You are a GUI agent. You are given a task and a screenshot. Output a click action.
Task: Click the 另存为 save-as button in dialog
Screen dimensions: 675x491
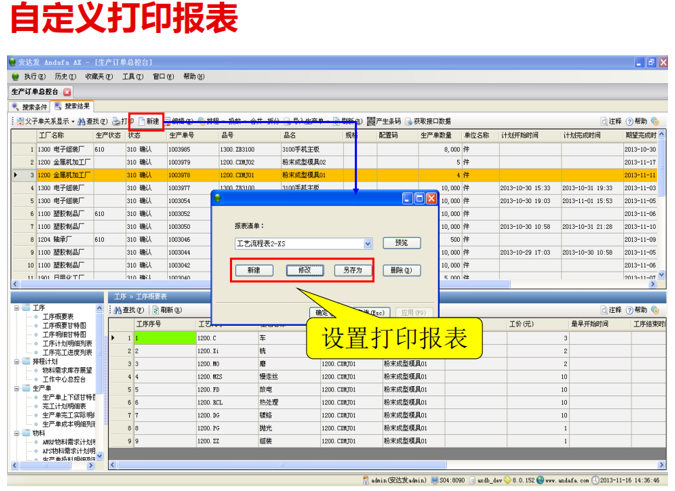point(355,270)
